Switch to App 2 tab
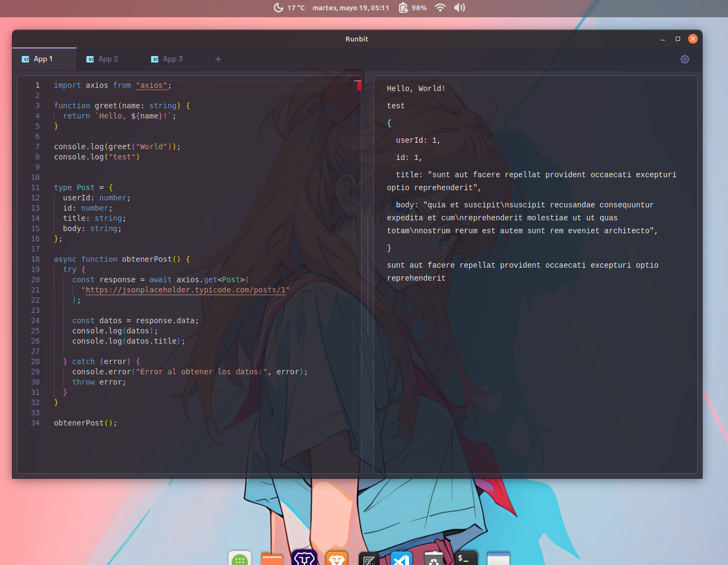The image size is (728, 565). point(108,59)
